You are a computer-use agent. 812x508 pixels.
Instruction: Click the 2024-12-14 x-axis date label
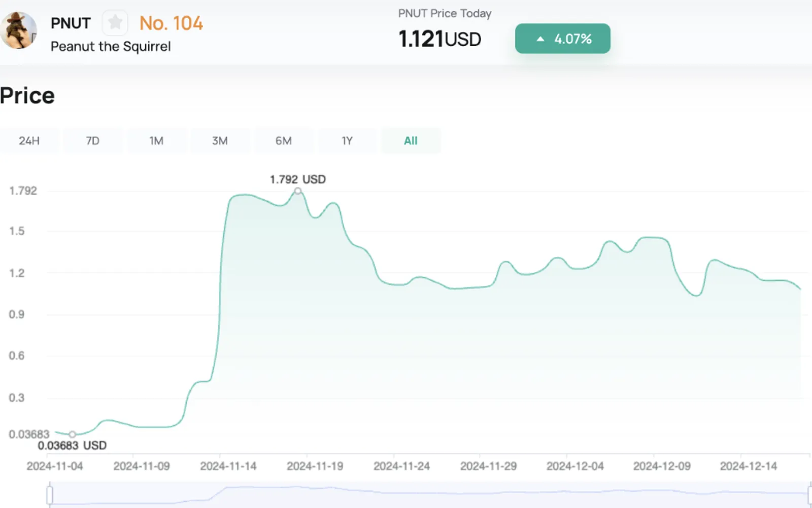(749, 466)
